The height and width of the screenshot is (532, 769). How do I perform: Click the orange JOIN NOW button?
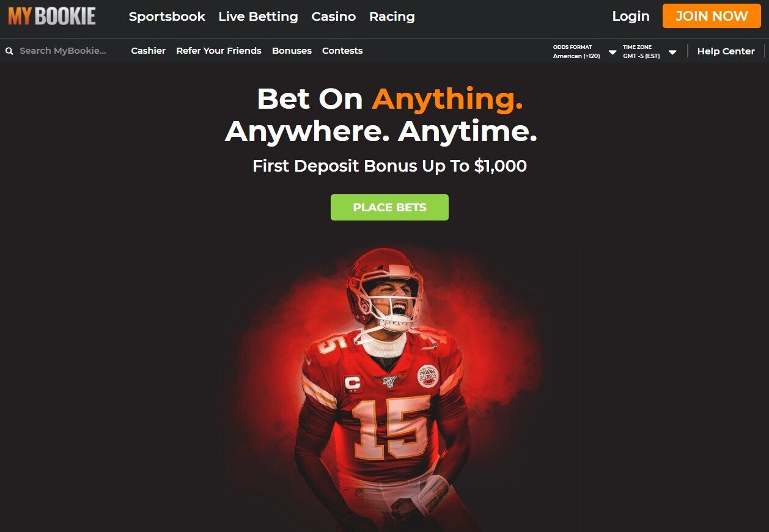coord(712,16)
